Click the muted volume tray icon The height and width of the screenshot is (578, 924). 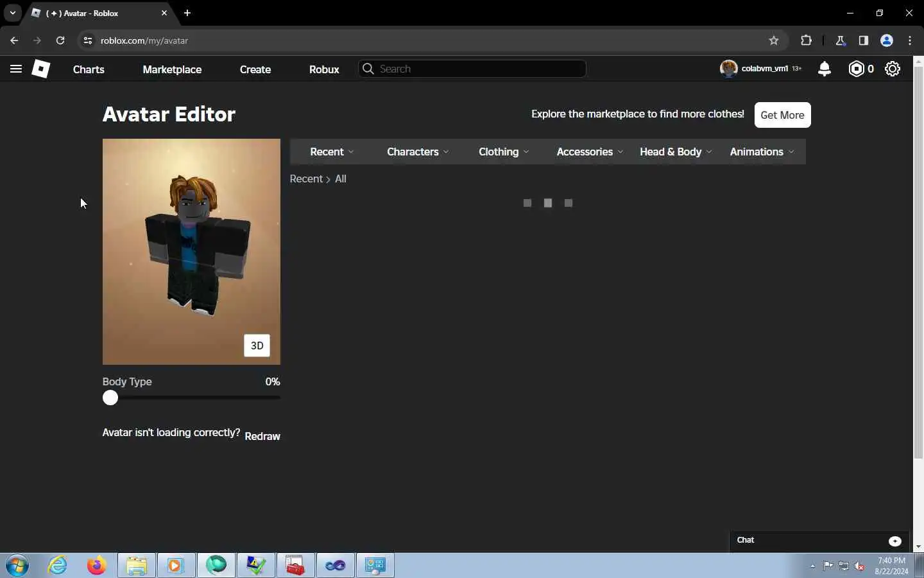tap(860, 566)
